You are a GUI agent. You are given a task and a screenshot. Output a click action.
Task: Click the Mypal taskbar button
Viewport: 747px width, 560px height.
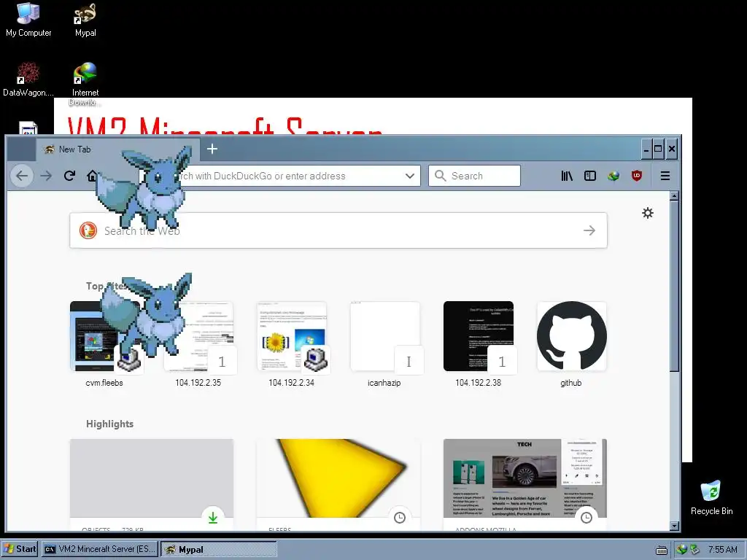click(x=219, y=549)
